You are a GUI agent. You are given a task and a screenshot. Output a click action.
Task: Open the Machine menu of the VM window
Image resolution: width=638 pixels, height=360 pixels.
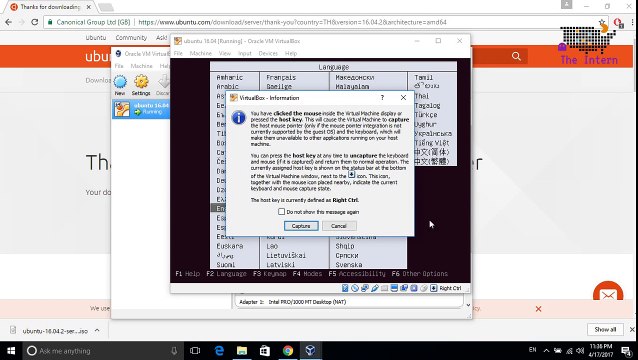pos(201,53)
